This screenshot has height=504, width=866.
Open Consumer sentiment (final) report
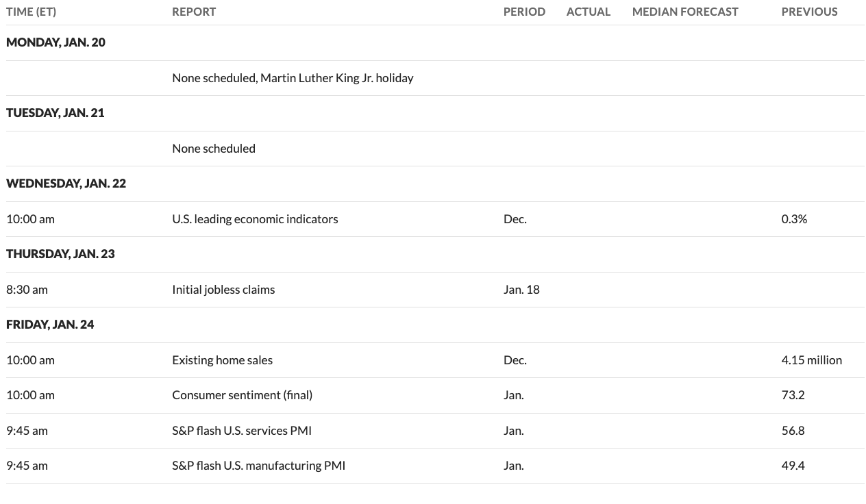(242, 395)
